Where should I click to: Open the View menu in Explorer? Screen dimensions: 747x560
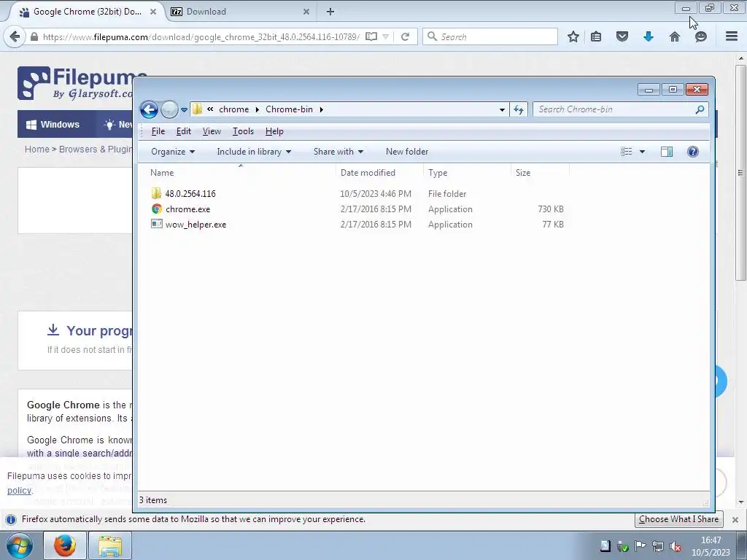pyautogui.click(x=212, y=131)
